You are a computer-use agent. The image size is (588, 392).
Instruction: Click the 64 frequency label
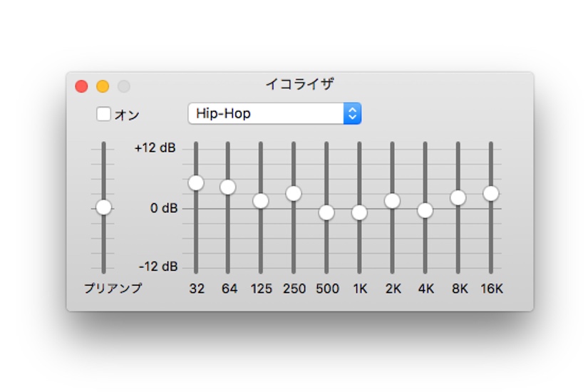pos(229,289)
